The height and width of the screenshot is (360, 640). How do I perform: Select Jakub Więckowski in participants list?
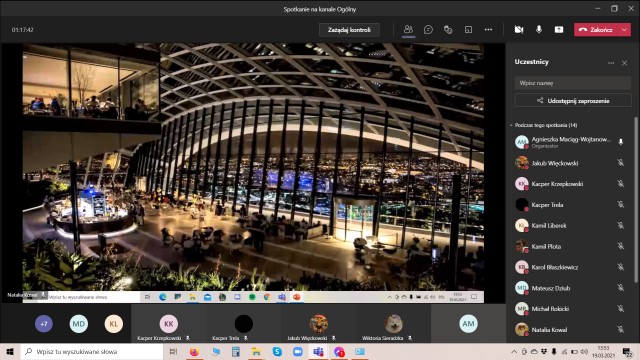tap(570, 163)
